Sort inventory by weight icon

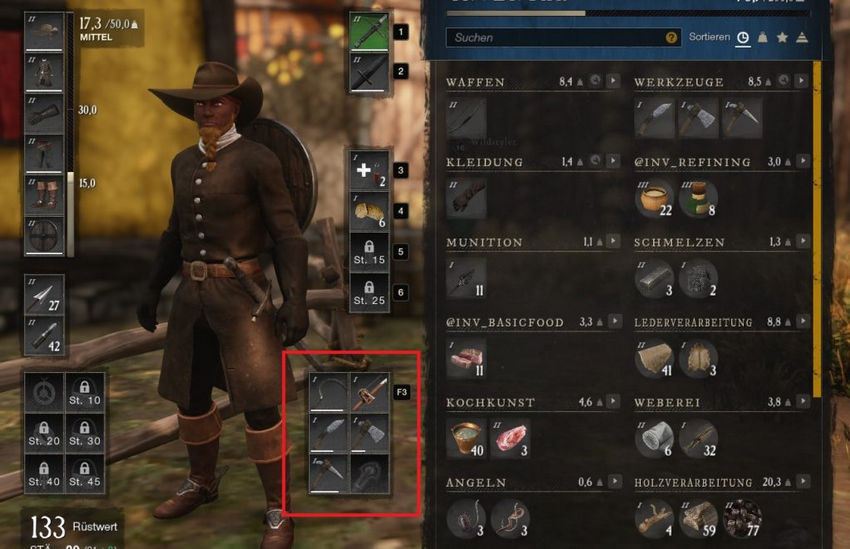(762, 37)
